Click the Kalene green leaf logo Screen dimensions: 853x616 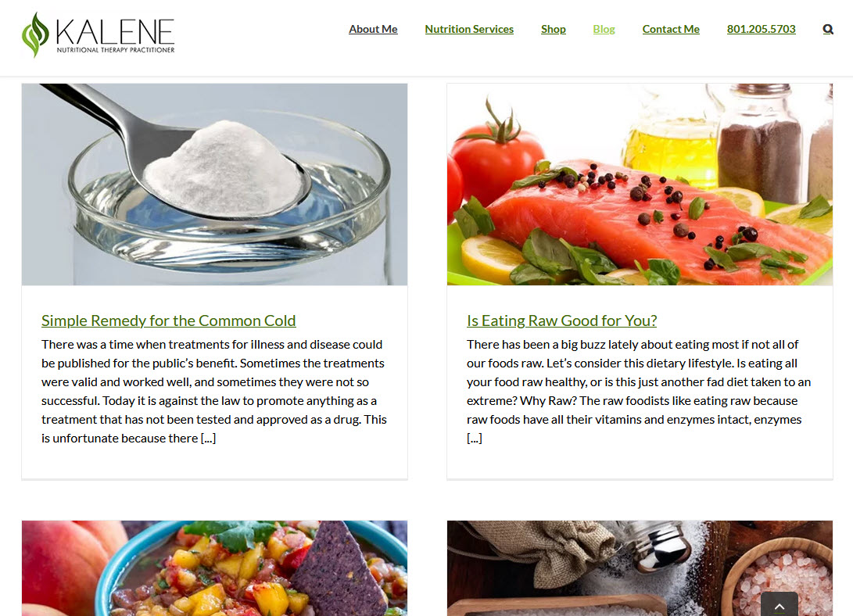pyautogui.click(x=35, y=35)
